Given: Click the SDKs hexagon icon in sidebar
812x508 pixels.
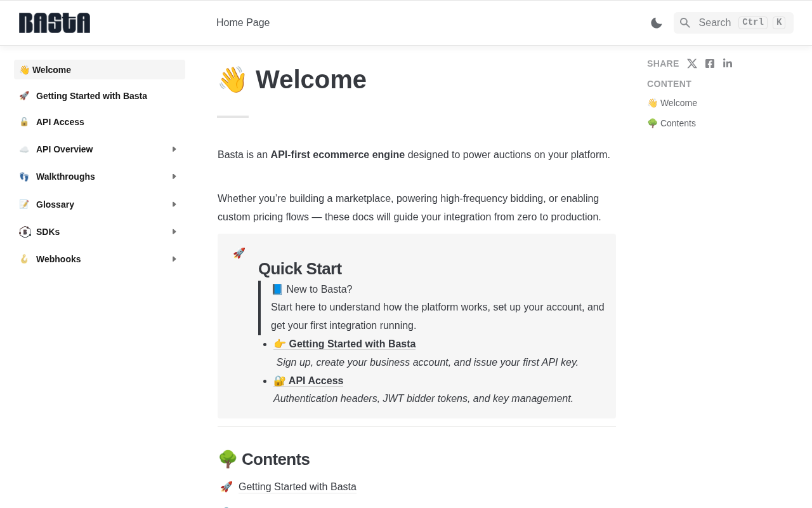Looking at the screenshot, I should (25, 232).
